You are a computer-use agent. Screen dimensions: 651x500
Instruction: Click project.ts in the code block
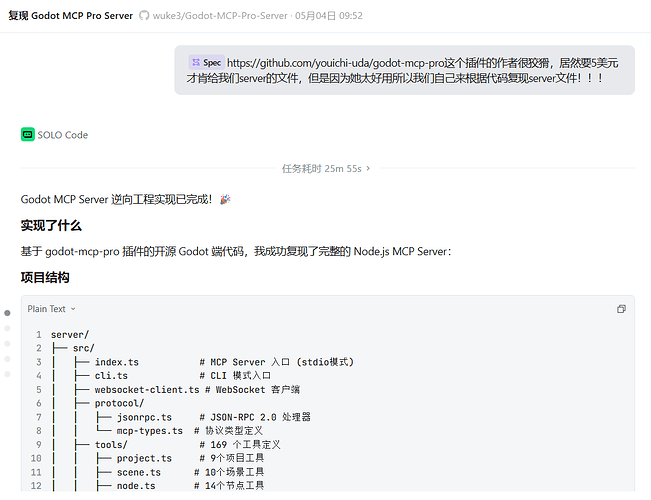(144, 458)
